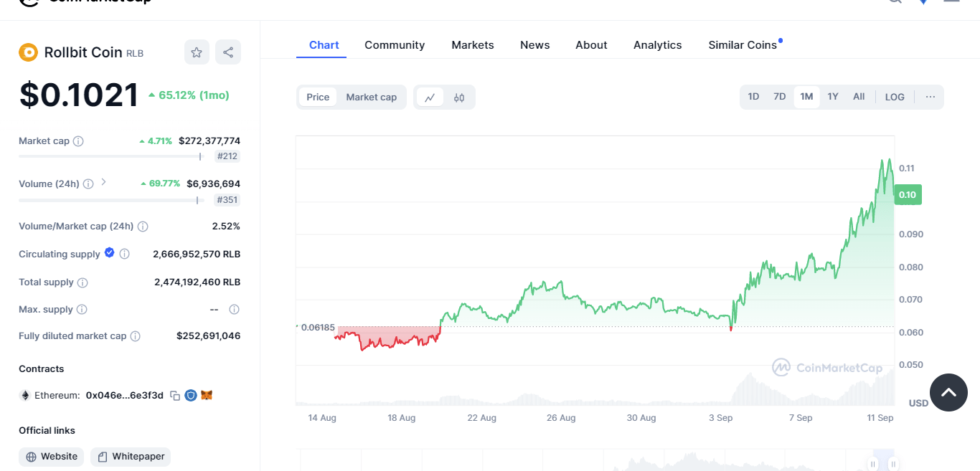The image size is (980, 471).
Task: Add Rollbit Coin to watchlist star
Action: click(x=197, y=52)
